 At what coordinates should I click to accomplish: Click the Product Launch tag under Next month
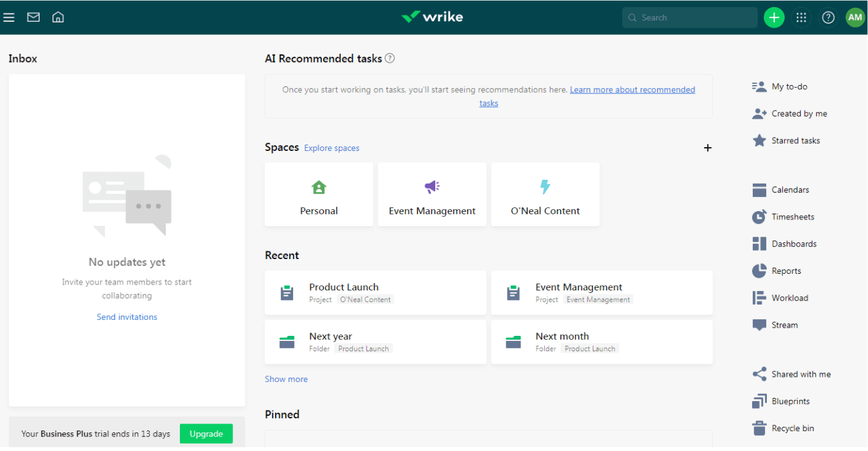pyautogui.click(x=590, y=349)
